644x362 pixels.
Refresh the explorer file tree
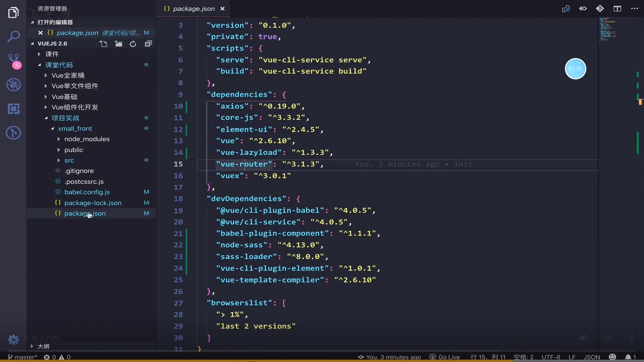133,44
